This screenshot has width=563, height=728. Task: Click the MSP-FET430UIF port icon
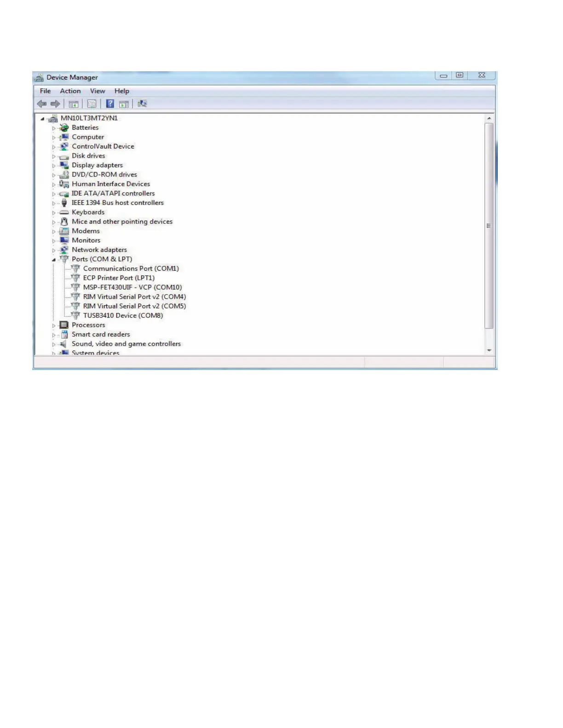click(76, 287)
